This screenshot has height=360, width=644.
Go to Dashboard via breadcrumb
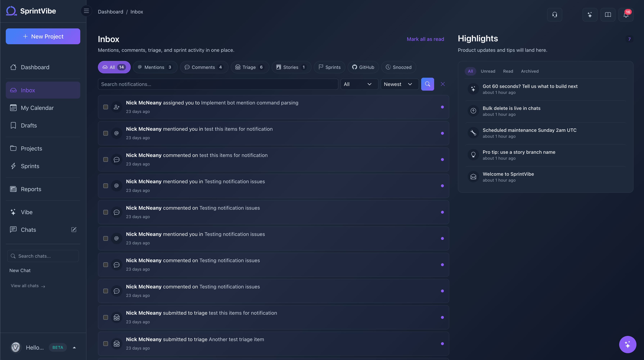[x=111, y=12]
